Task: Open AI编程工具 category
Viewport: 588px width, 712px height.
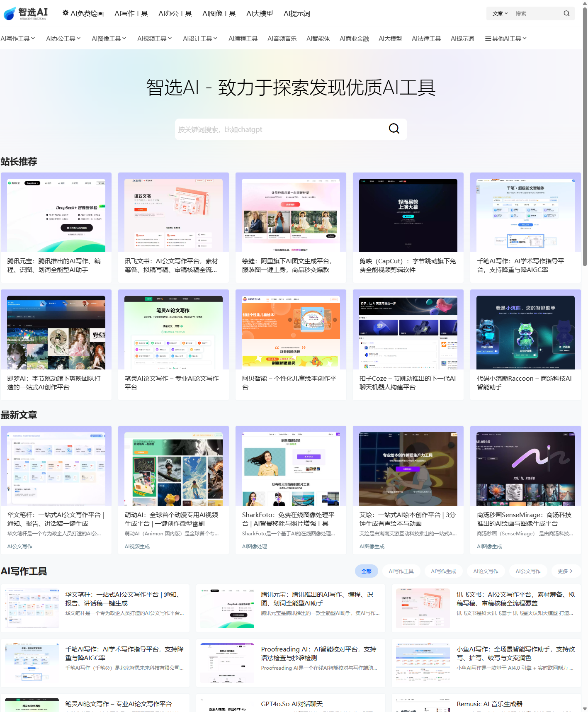Action: (x=243, y=39)
